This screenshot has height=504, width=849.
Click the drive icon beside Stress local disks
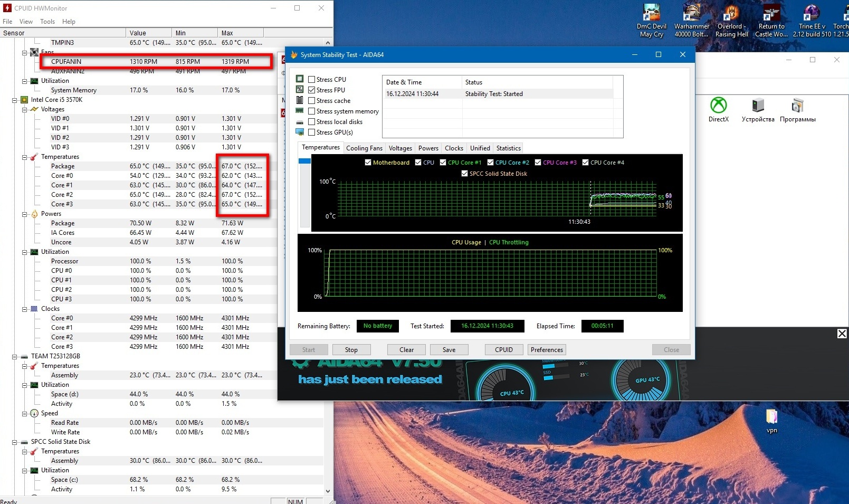click(x=300, y=122)
